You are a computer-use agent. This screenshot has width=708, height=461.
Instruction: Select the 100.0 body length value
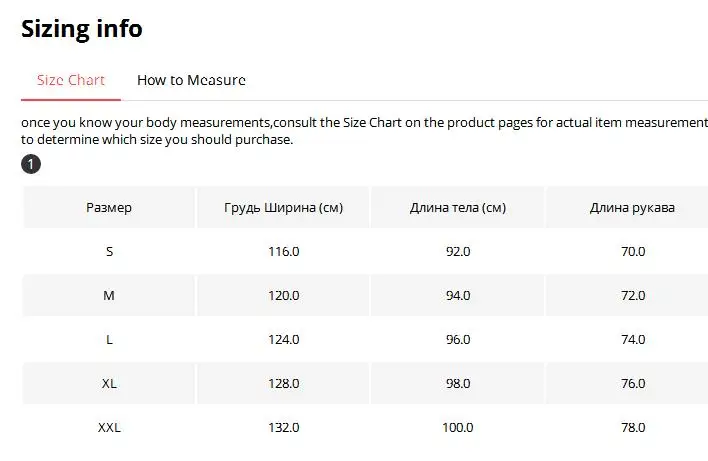(458, 428)
